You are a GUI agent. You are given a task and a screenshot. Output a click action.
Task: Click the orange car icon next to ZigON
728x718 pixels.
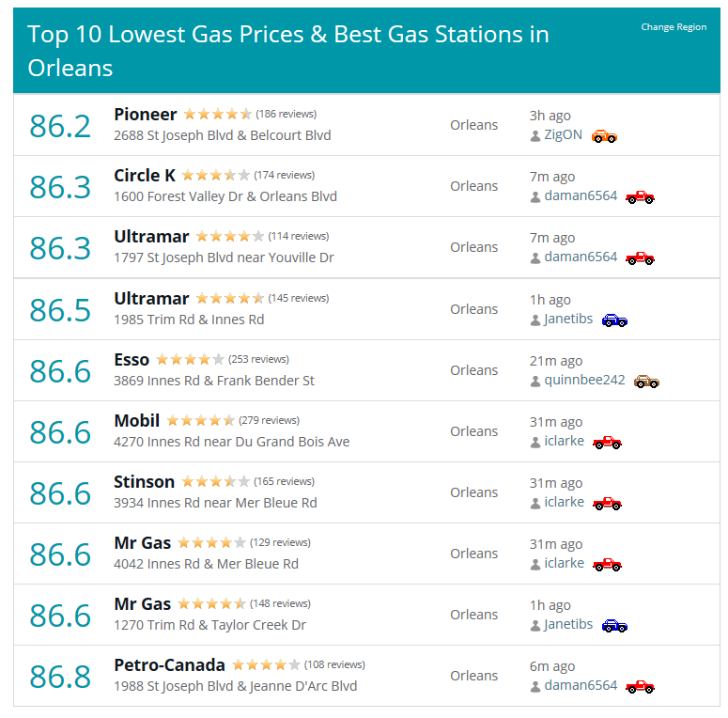tap(604, 136)
